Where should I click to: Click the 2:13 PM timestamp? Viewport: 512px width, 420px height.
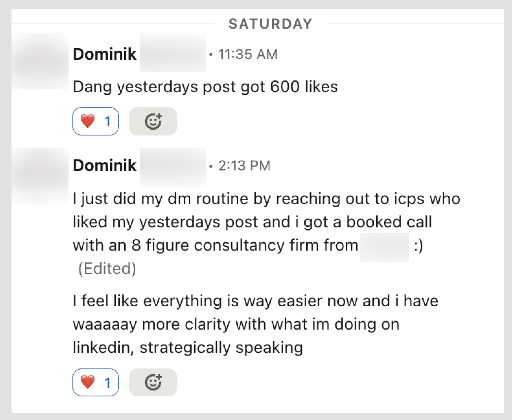point(244,166)
